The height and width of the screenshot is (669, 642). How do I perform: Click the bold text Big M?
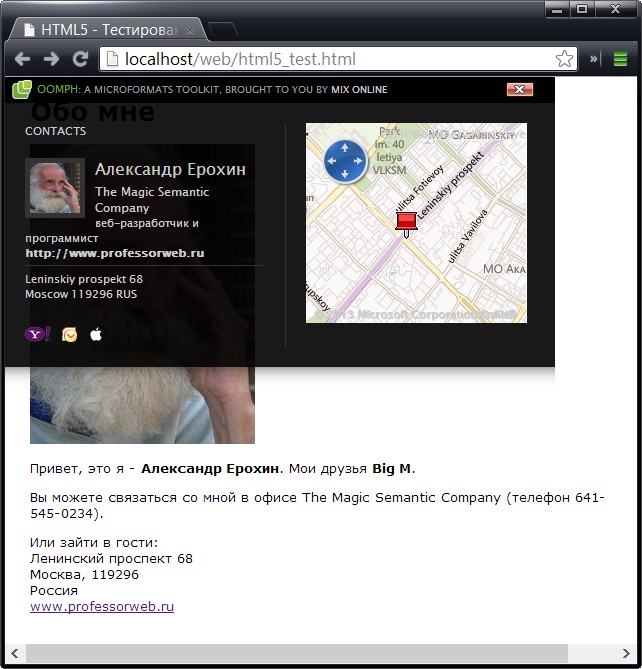[392, 468]
